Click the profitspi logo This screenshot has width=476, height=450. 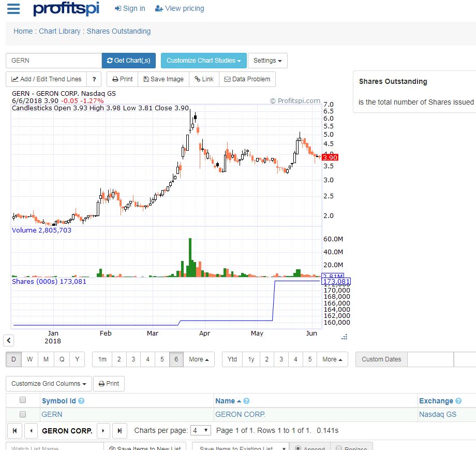[x=66, y=8]
